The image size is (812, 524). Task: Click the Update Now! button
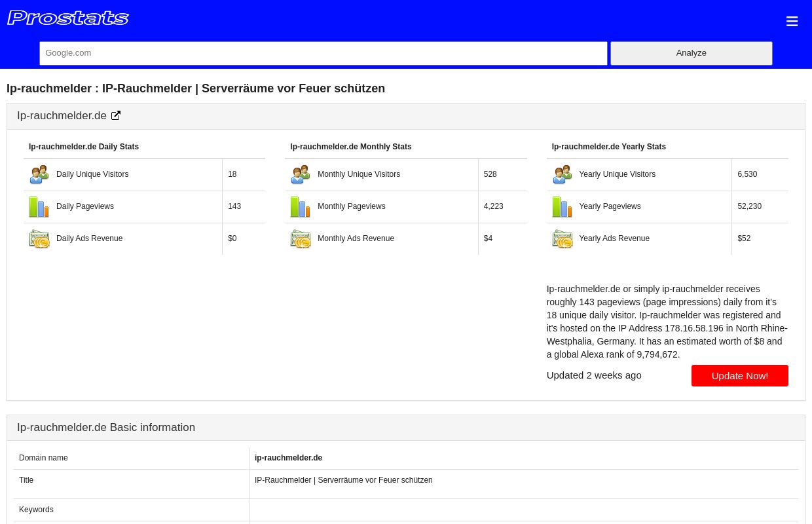pyautogui.click(x=740, y=375)
